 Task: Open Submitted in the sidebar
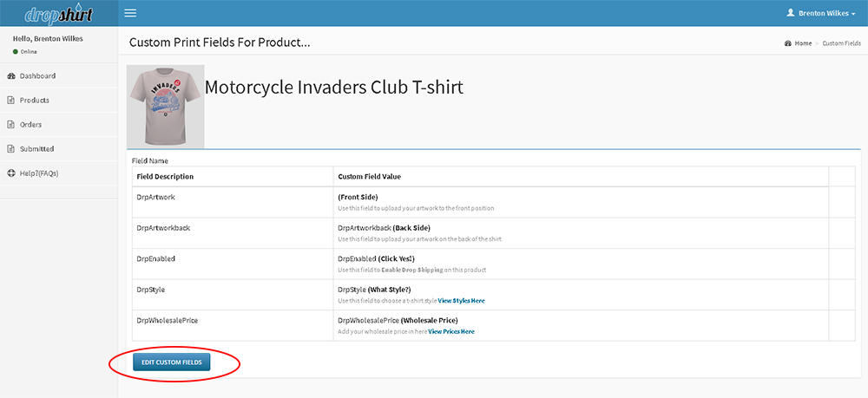coord(59,148)
